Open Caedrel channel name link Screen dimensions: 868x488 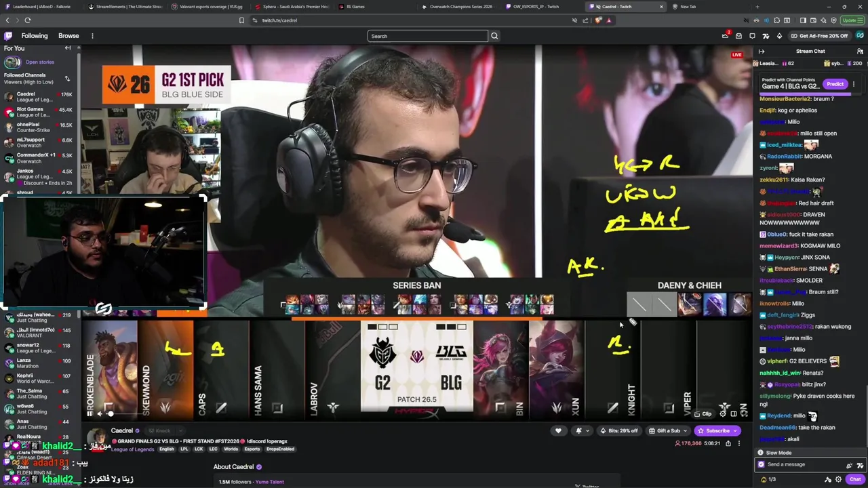coord(122,430)
